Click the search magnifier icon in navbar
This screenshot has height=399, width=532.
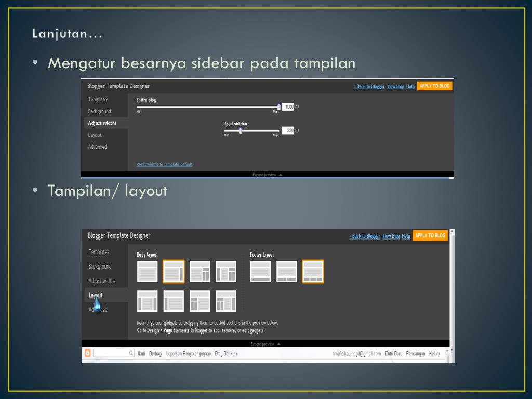pos(131,353)
